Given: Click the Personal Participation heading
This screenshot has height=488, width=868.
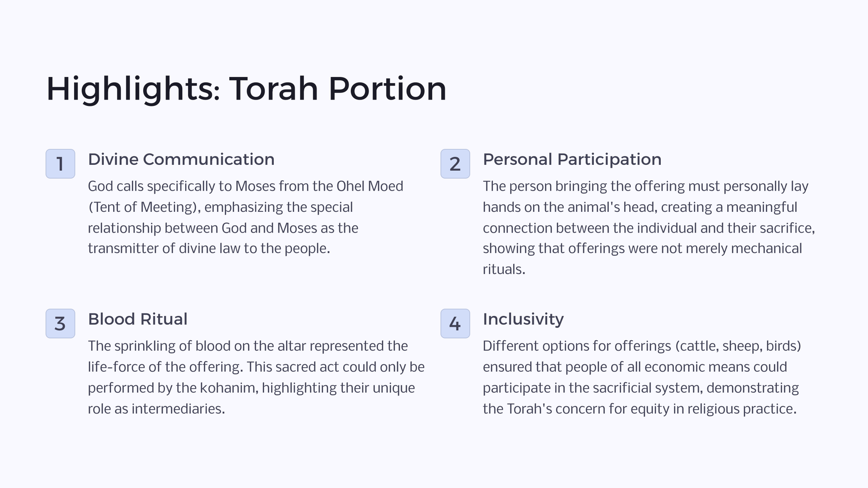Looking at the screenshot, I should click(572, 159).
